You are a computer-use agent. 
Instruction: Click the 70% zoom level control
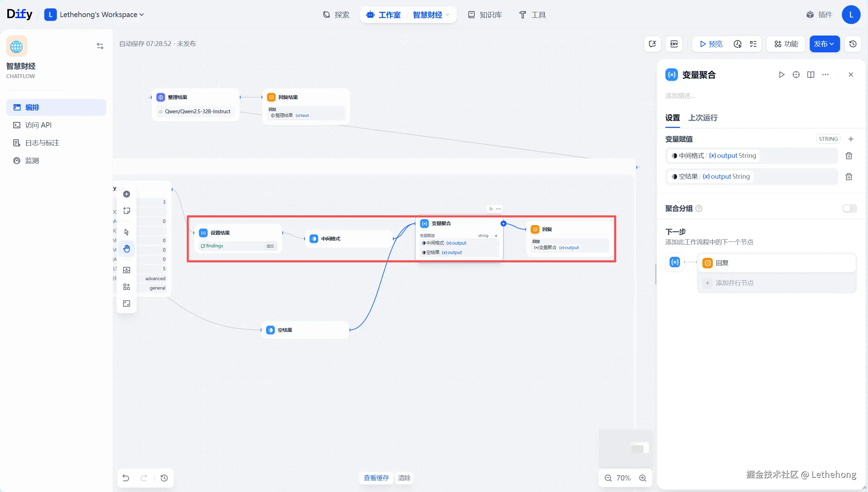tap(623, 478)
